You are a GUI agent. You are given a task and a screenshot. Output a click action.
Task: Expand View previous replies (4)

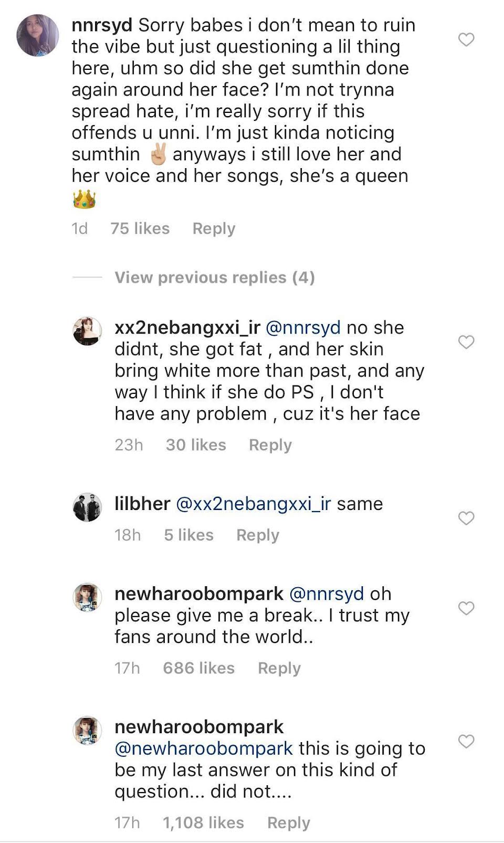[214, 277]
